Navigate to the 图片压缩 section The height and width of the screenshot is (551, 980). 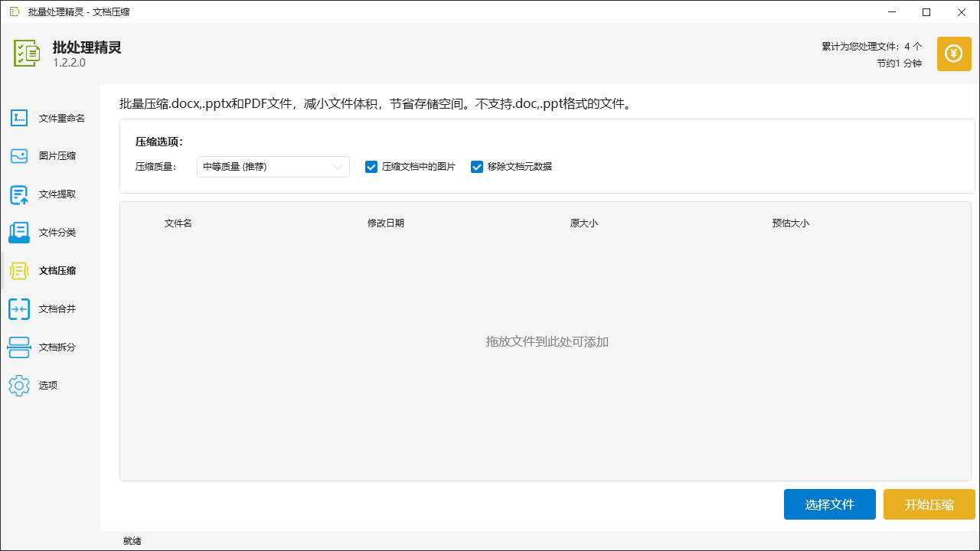pyautogui.click(x=48, y=155)
